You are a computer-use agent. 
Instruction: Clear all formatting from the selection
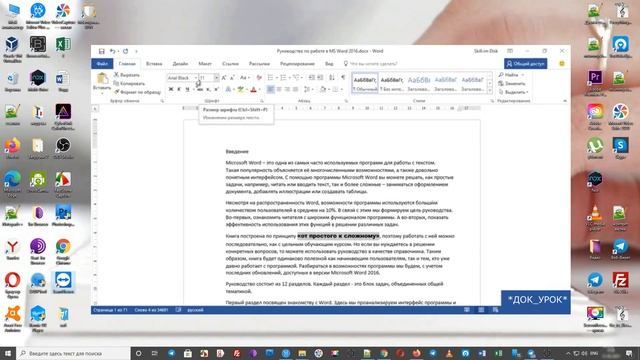[259, 78]
